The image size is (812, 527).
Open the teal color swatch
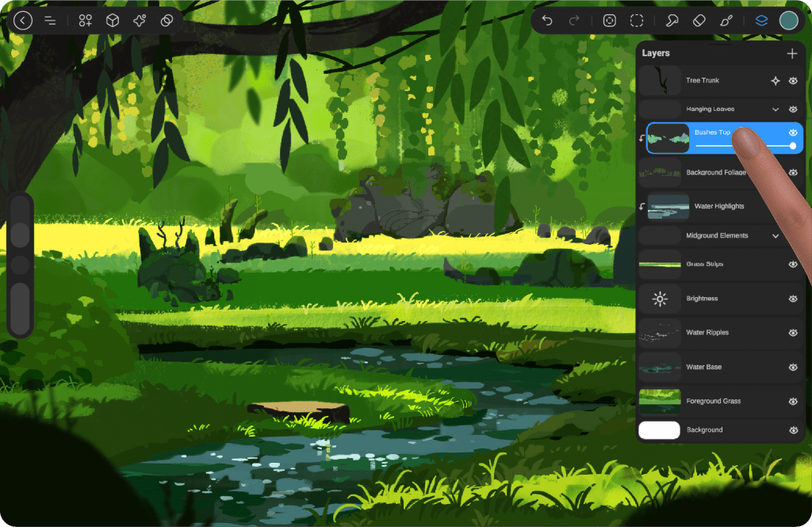click(788, 21)
